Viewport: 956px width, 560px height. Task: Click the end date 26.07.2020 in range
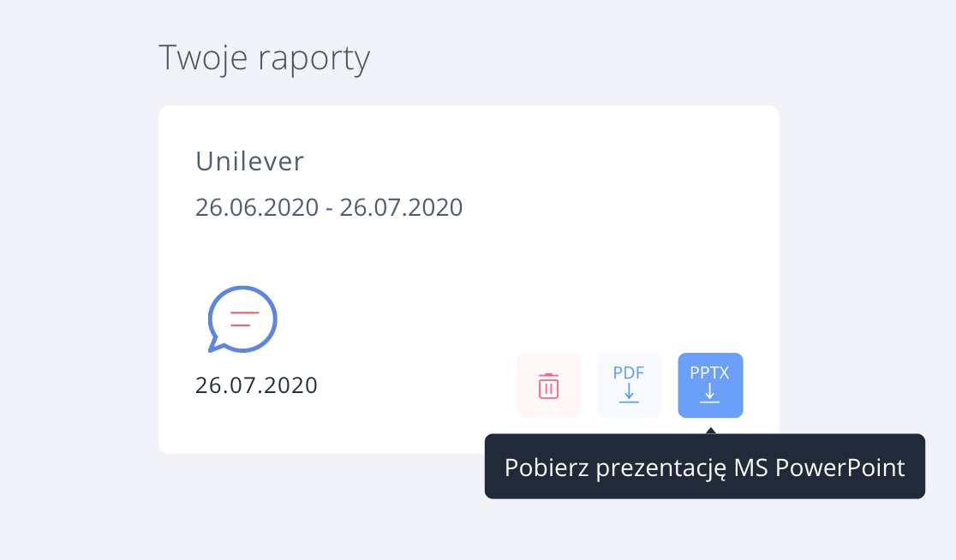pos(401,207)
